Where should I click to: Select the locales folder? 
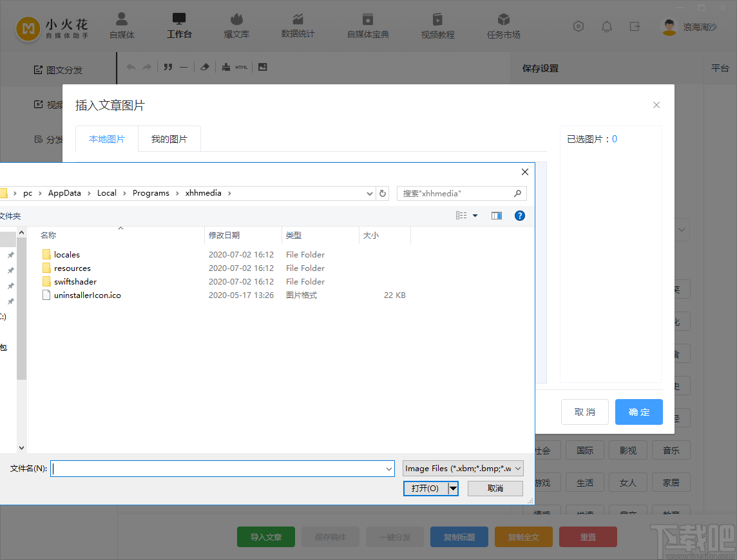(67, 255)
